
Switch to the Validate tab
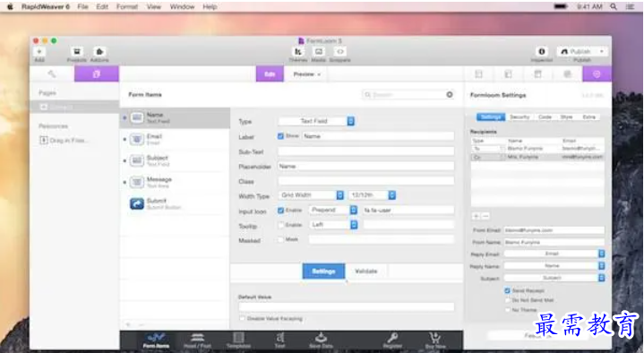366,271
